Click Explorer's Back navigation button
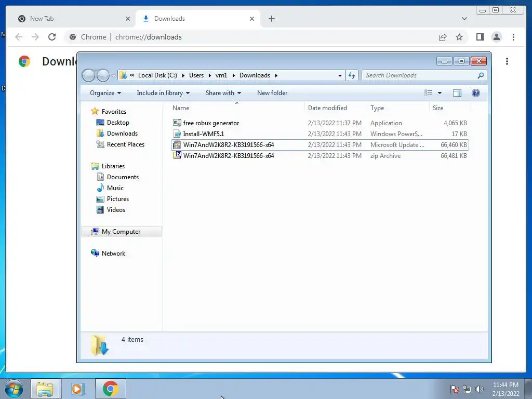Image resolution: width=532 pixels, height=399 pixels. pos(88,75)
